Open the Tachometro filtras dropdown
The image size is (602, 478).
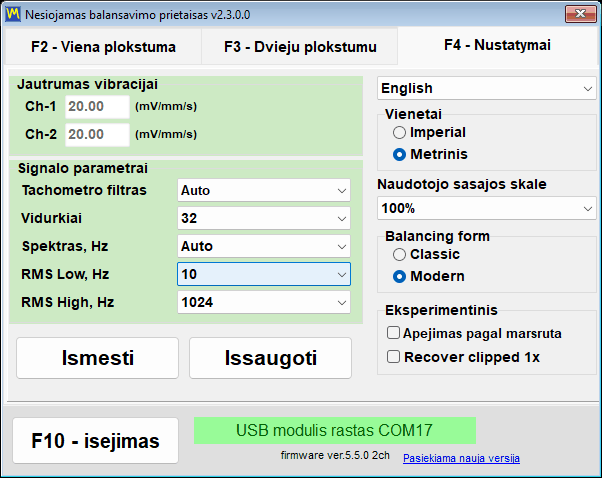[x=264, y=190]
